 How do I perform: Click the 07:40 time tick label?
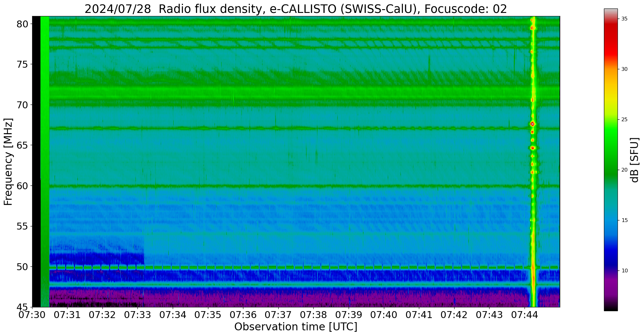pos(384,315)
